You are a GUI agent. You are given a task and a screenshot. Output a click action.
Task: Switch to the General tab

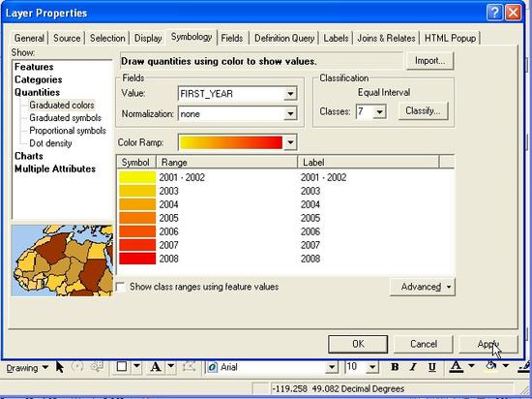[x=29, y=38]
